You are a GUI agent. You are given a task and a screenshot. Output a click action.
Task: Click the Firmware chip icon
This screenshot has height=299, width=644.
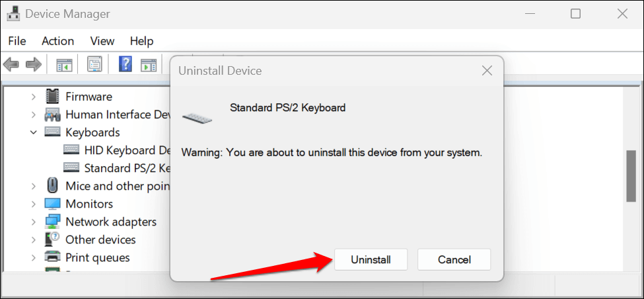[x=53, y=97]
